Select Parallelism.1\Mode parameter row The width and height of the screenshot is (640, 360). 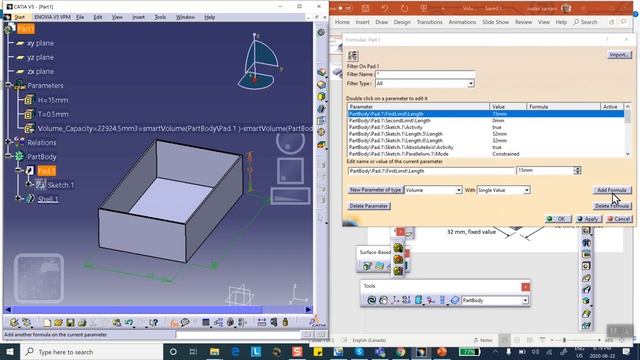point(486,154)
